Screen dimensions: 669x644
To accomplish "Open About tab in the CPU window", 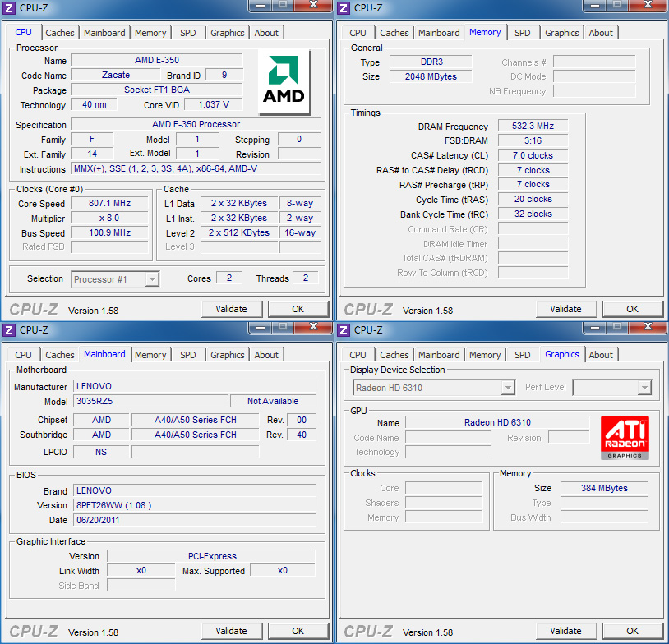I will click(266, 33).
